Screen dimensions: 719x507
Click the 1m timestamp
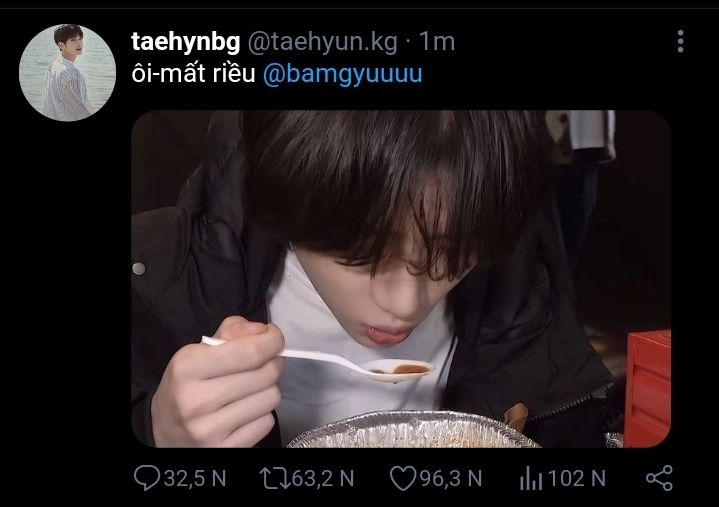tap(436, 41)
